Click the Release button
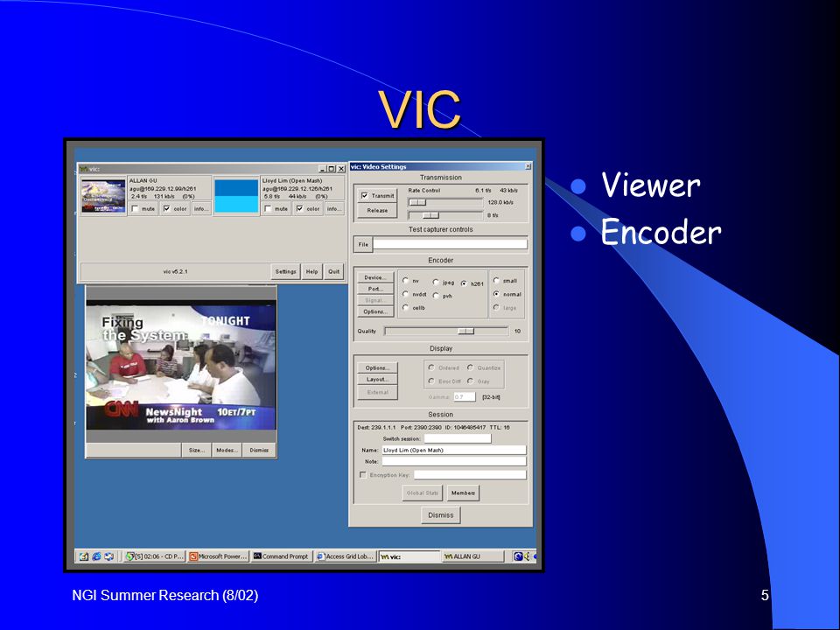Viewport: 840px width, 630px height. point(377,211)
